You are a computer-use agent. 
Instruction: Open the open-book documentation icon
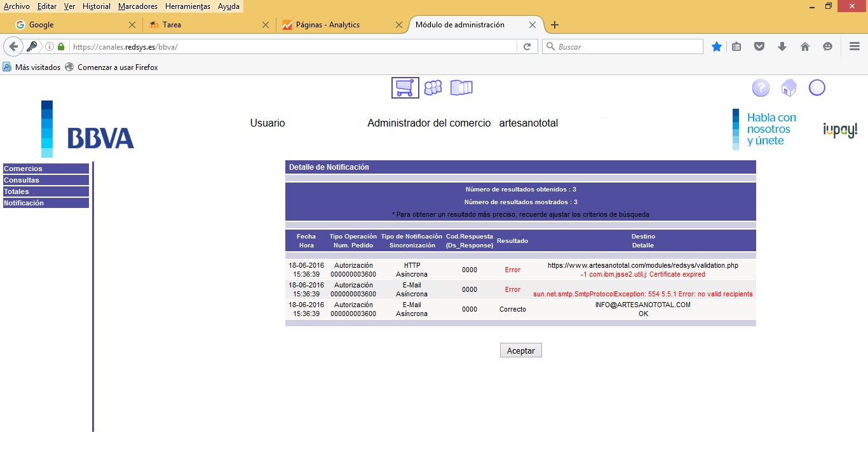tap(461, 88)
